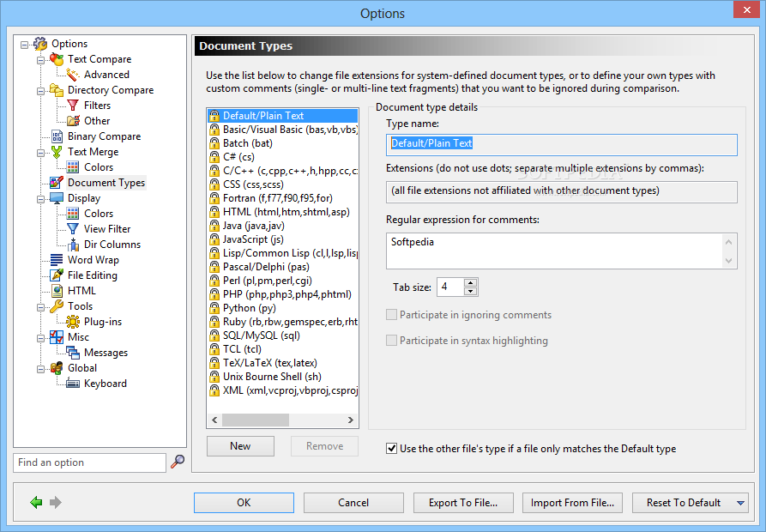Screen dimensions: 766x532
Task: Toggle Participate in syntax highlighting checkbox
Action: point(391,340)
